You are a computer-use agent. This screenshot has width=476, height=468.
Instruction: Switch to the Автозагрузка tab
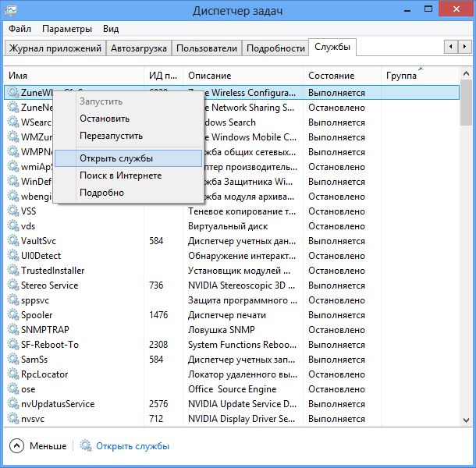tap(138, 48)
